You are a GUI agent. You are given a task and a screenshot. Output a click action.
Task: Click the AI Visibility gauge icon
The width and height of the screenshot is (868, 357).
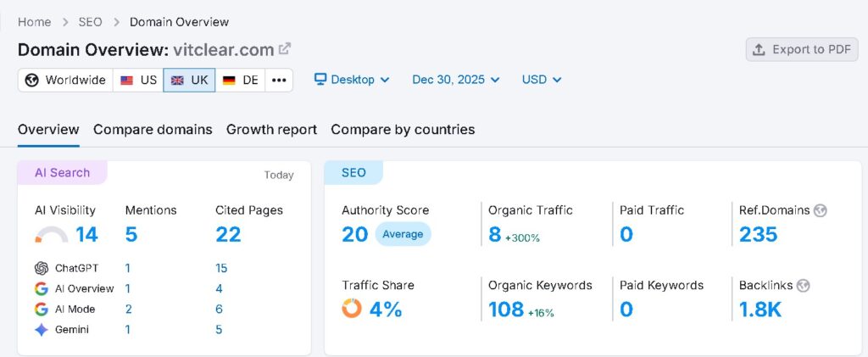pos(51,235)
